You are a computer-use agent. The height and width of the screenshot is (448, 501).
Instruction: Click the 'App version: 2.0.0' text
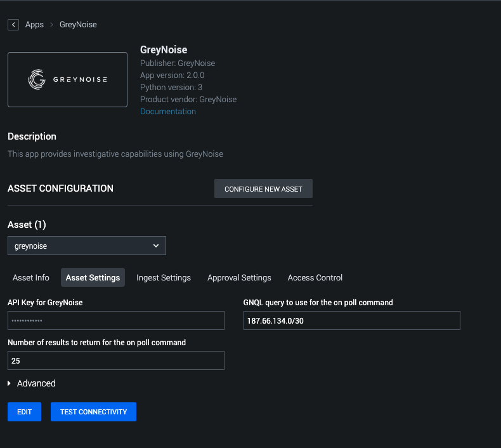pyautogui.click(x=172, y=75)
